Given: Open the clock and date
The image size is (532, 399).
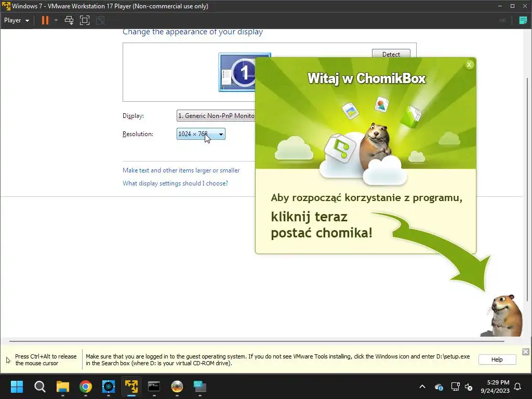Looking at the screenshot, I should 495,387.
